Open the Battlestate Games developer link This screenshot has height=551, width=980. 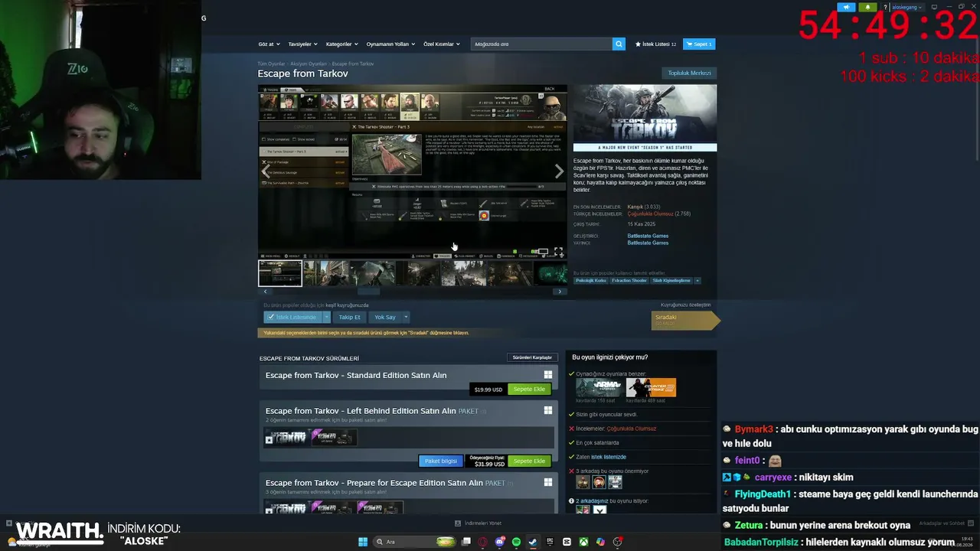click(648, 236)
